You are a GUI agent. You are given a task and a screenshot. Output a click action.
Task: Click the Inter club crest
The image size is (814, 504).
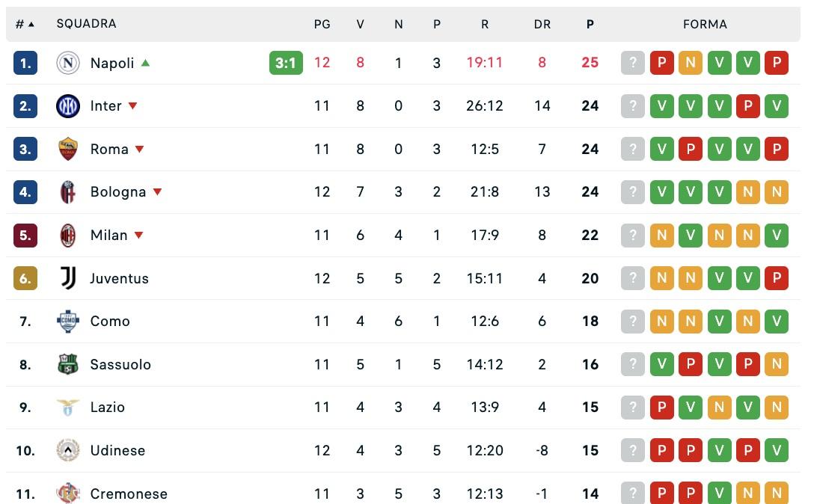pyautogui.click(x=68, y=105)
